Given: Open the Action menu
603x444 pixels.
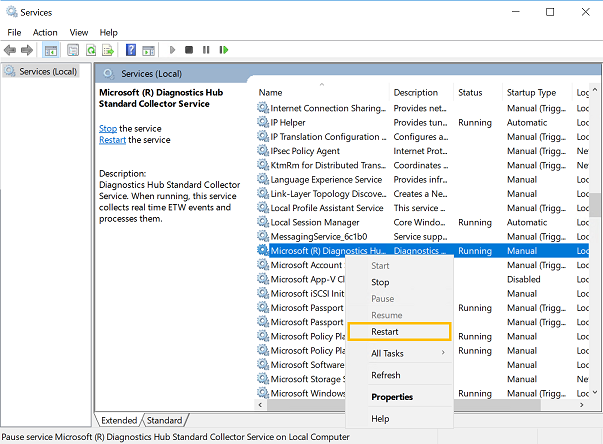Looking at the screenshot, I should click(45, 32).
